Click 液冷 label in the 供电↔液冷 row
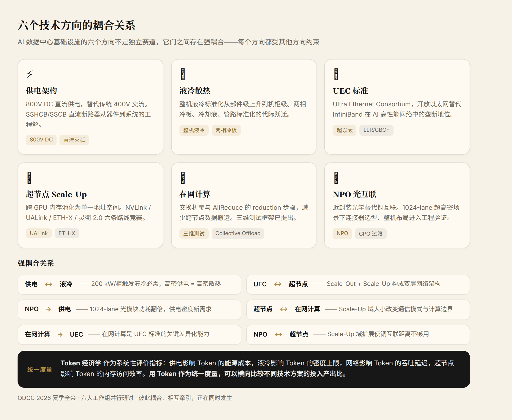Viewport: 512px width, 420px height. [x=66, y=284]
